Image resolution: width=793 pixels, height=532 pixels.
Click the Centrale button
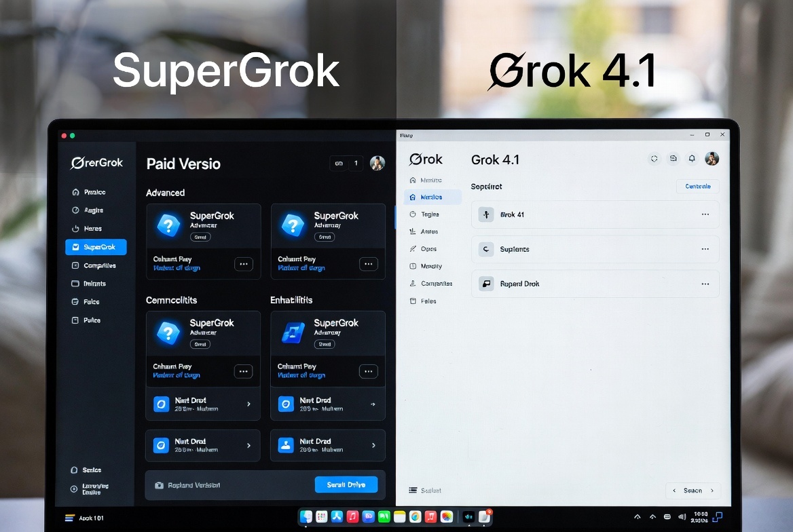click(698, 186)
